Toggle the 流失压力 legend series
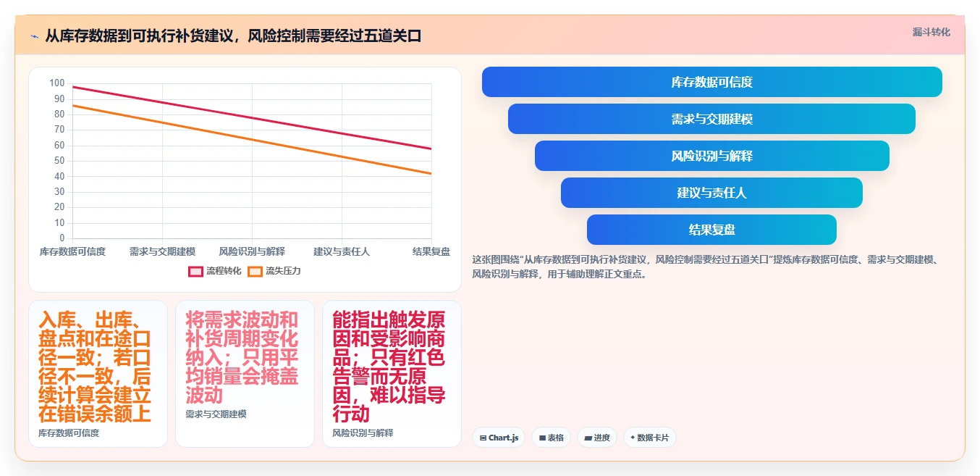The image size is (980, 476). [274, 271]
